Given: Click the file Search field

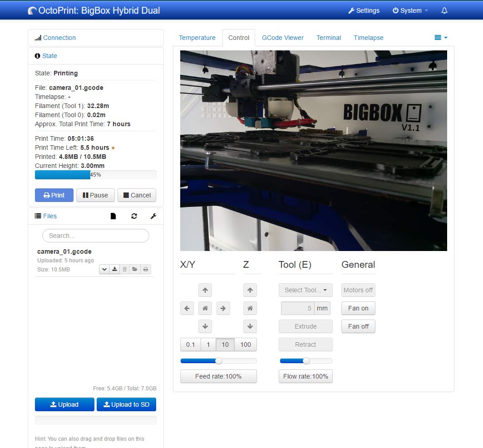Looking at the screenshot, I should (x=95, y=236).
